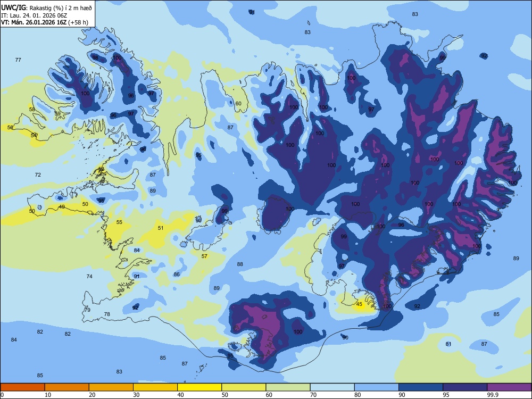Viewport: 532px width, 399px height.
Task: Click the 20–30 legend color swatch
Action: [111, 387]
